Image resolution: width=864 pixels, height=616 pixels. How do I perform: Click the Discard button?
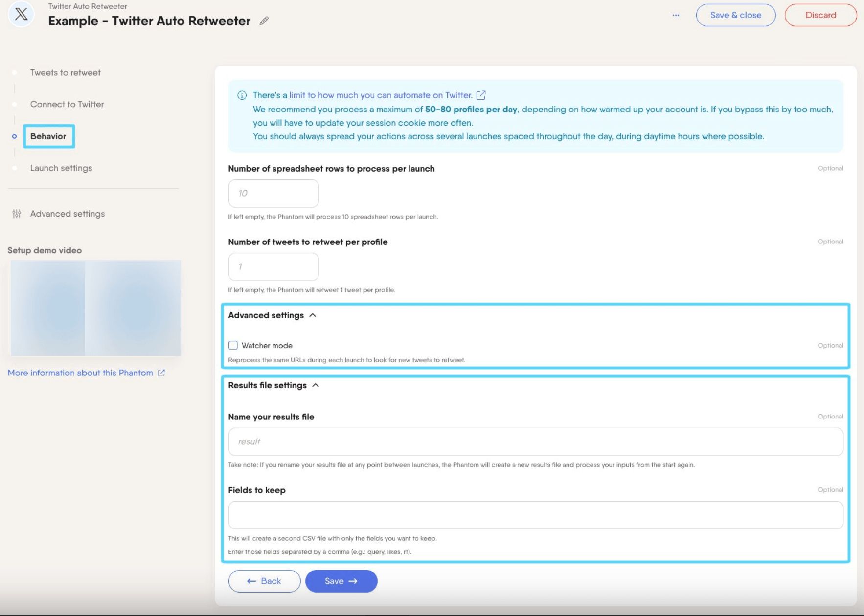[x=820, y=15]
